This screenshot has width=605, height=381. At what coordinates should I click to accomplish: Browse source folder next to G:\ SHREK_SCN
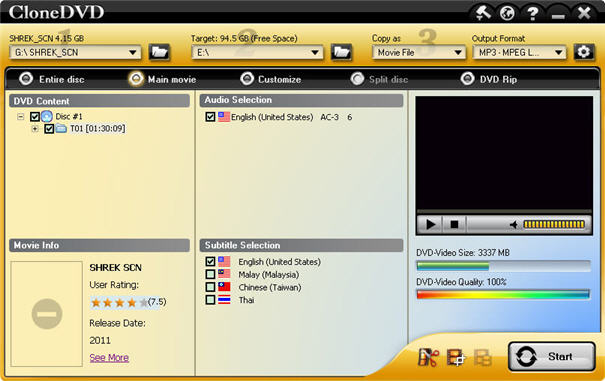159,52
